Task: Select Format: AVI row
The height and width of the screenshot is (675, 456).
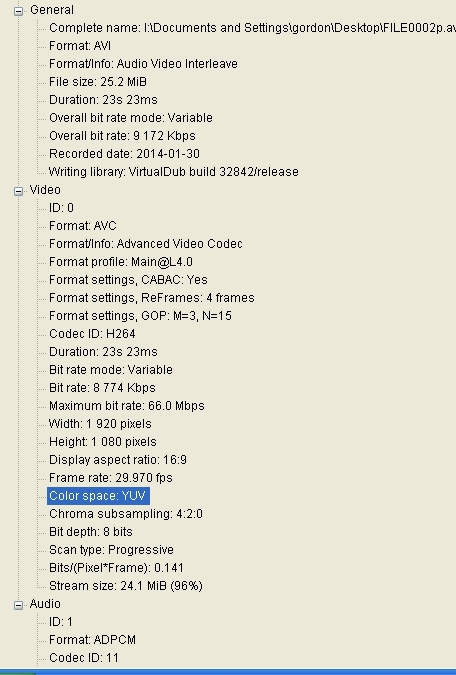Action: click(x=80, y=46)
